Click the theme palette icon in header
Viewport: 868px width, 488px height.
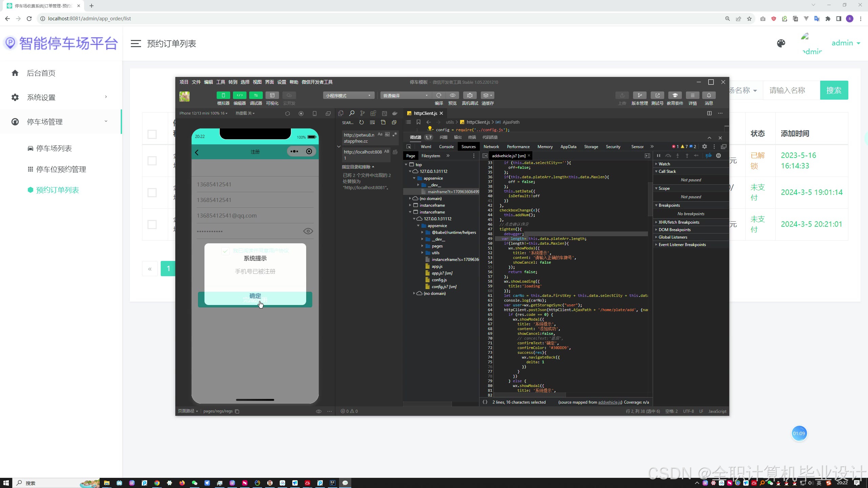click(x=781, y=43)
